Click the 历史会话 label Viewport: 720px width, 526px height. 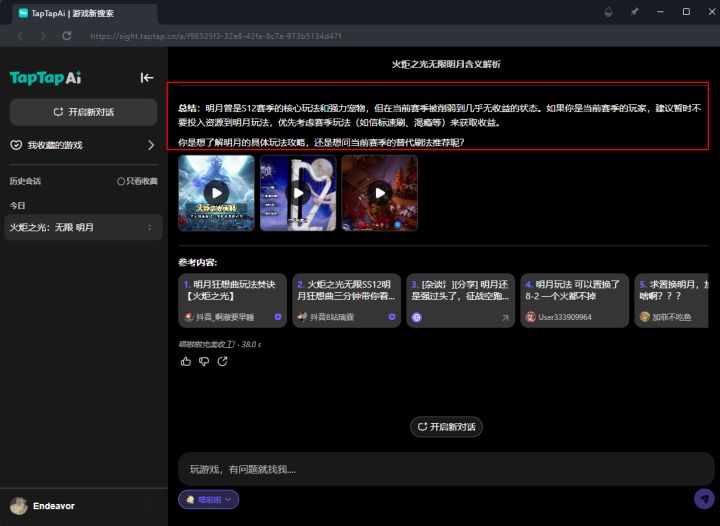tap(25, 181)
